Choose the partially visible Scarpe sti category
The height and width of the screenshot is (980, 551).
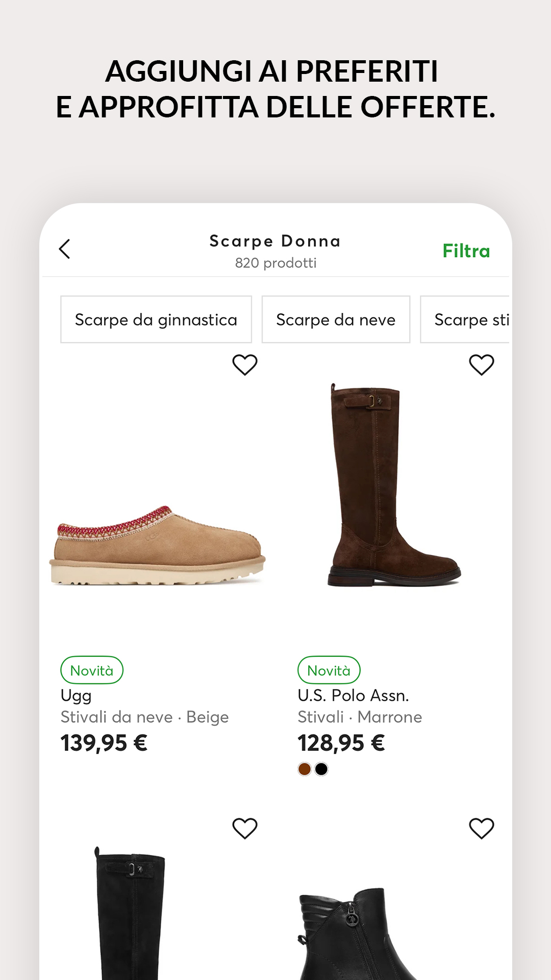pyautogui.click(x=469, y=320)
